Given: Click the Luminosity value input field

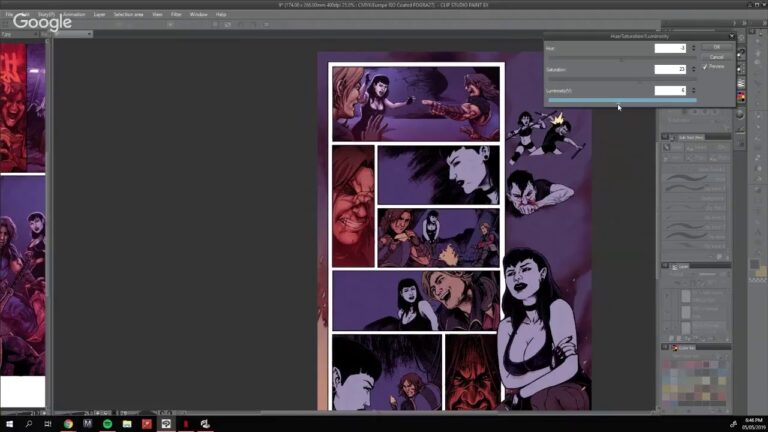Looking at the screenshot, I should coord(670,90).
